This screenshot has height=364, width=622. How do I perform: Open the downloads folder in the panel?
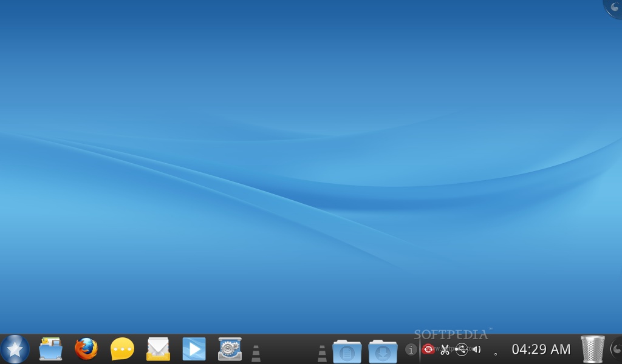[x=383, y=351]
